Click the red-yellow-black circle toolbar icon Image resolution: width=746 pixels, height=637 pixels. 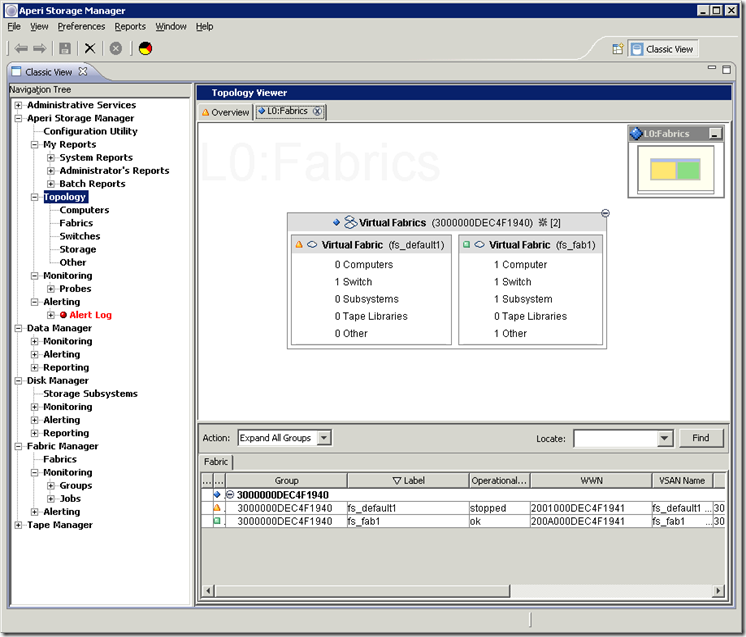pyautogui.click(x=145, y=49)
